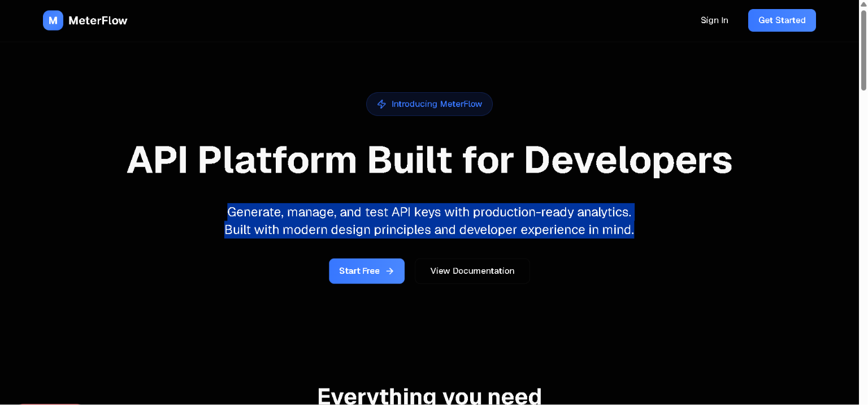The image size is (868, 405).
Task: Click the lightning bolt icon in badge
Action: (381, 104)
